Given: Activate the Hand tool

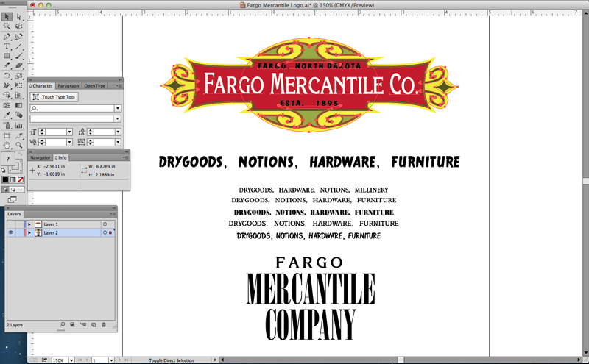Looking at the screenshot, I should (7, 146).
